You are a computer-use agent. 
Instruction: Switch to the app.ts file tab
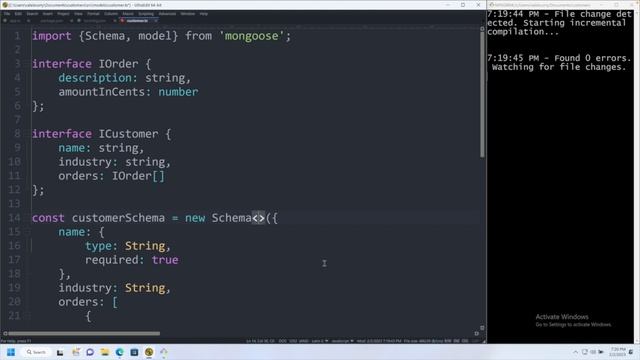pos(15,20)
